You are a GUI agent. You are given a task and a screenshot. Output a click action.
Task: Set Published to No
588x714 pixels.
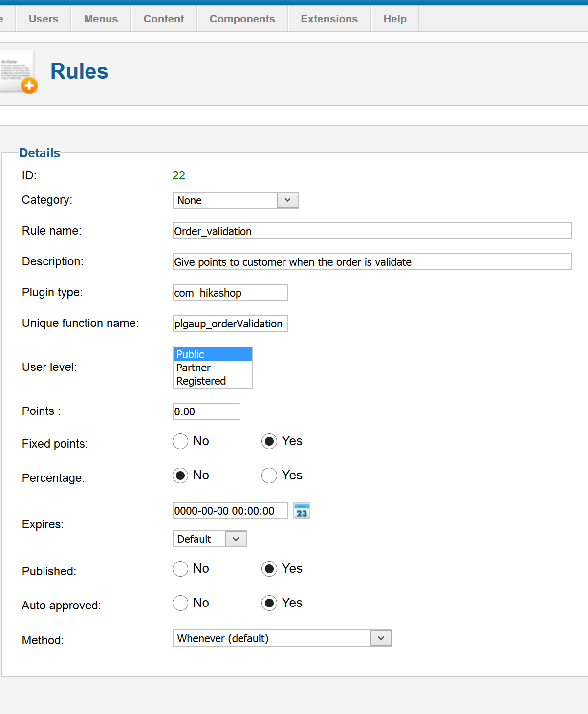coord(180,569)
